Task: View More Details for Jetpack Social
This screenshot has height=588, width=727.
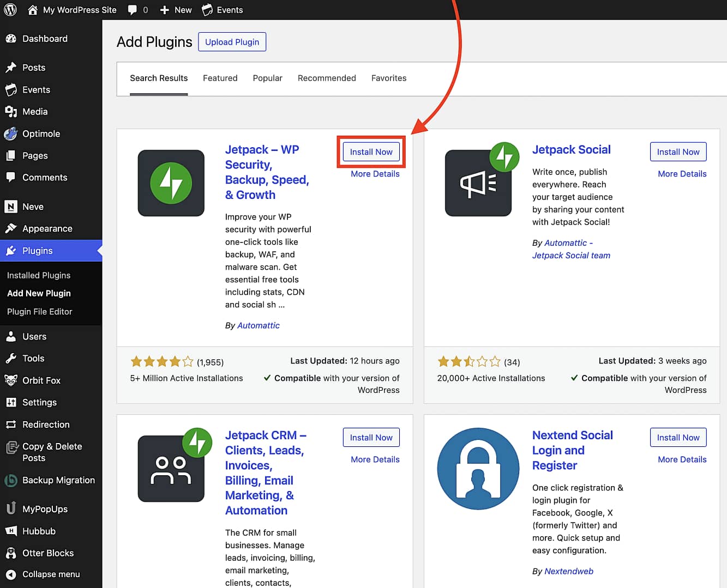Action: coord(682,174)
